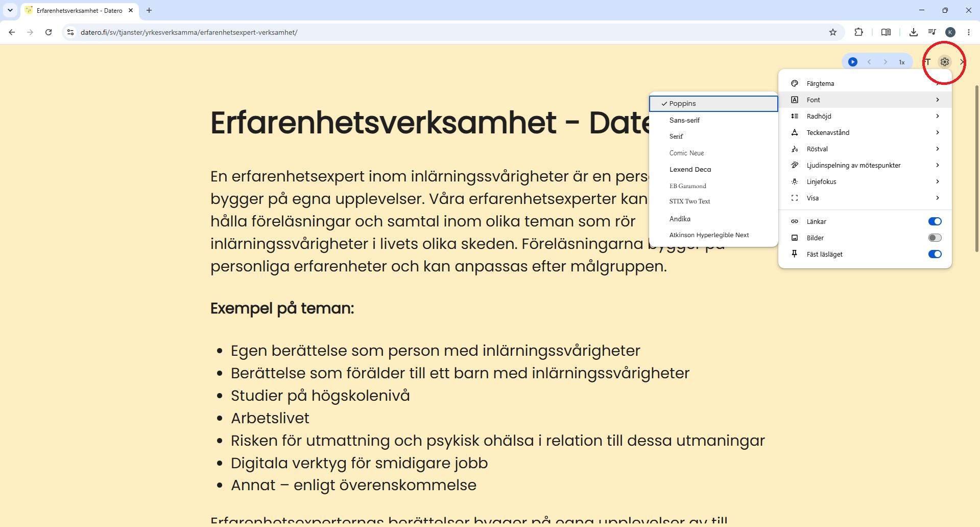Image resolution: width=980 pixels, height=527 pixels.
Task: Open the reading mode settings gear
Action: coord(945,62)
